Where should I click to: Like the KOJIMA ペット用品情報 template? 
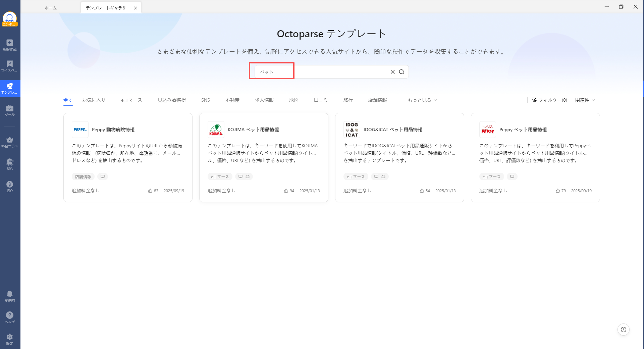point(286,191)
